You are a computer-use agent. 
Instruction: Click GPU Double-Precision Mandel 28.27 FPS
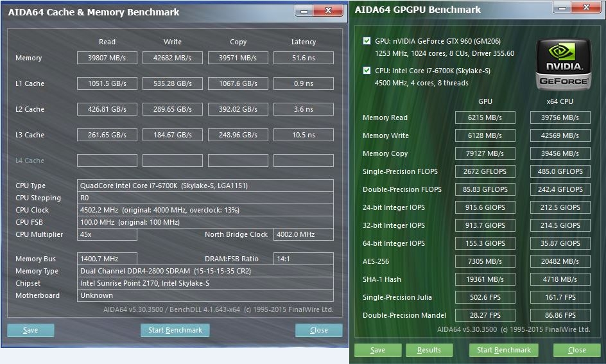coord(485,315)
